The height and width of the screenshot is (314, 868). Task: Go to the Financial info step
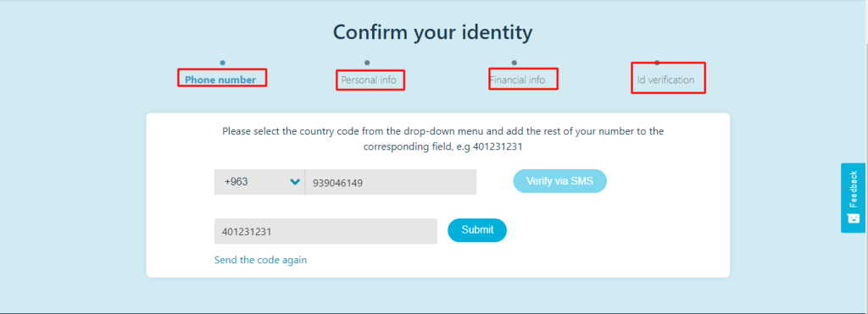pyautogui.click(x=517, y=80)
